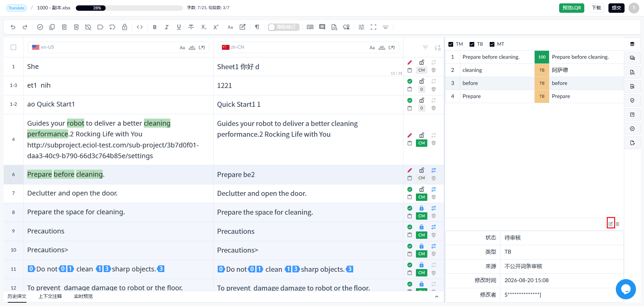This screenshot has height=306, width=644.
Task: Open the database icon in right sidebar
Action: click(632, 44)
